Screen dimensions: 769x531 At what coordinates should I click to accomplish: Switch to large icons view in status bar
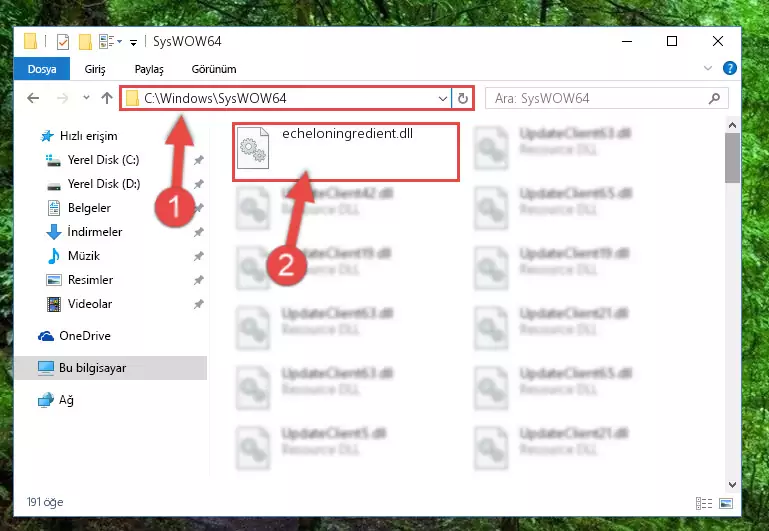pyautogui.click(x=726, y=503)
